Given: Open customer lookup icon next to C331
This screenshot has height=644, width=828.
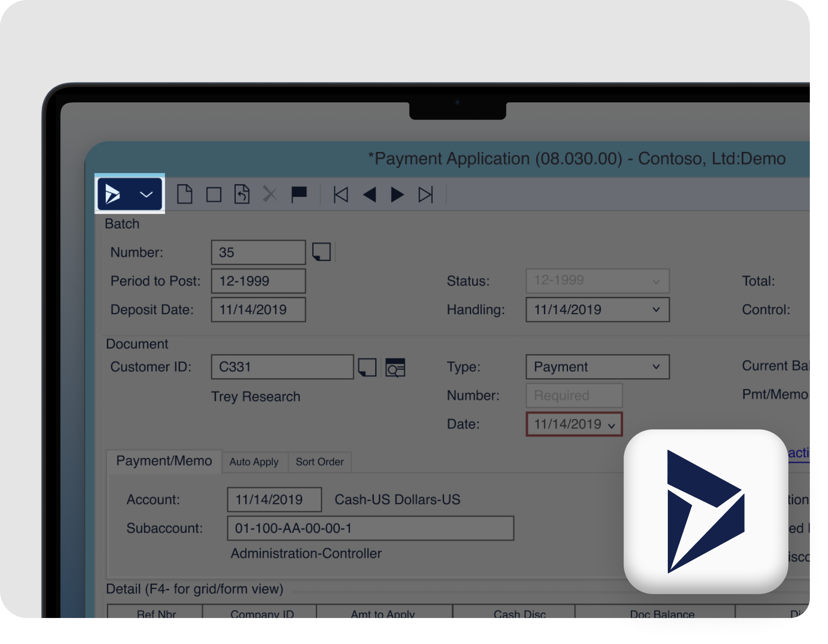Looking at the screenshot, I should click(395, 367).
